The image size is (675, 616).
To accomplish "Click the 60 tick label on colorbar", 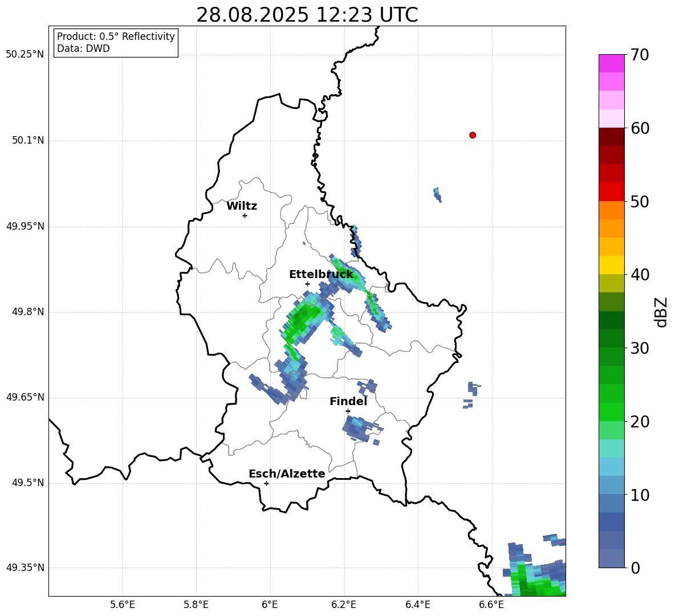I will click(640, 128).
